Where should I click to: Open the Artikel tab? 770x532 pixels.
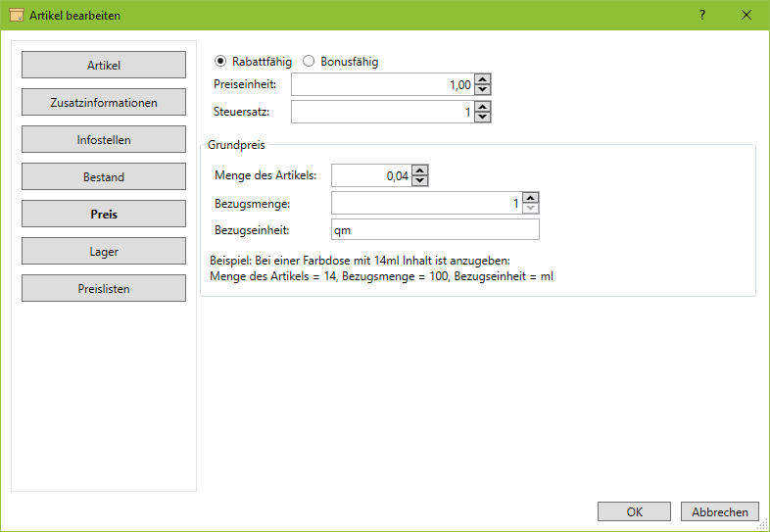click(104, 66)
